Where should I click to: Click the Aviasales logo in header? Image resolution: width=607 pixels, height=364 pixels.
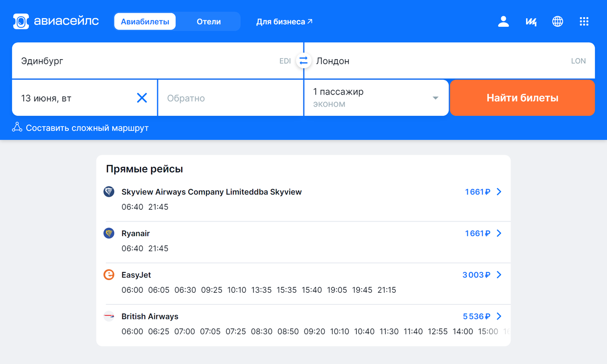56,22
